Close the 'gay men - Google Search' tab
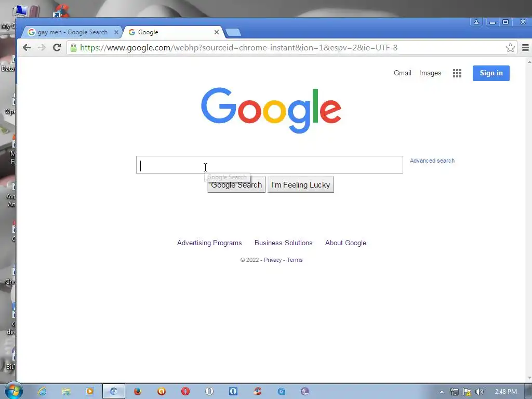 click(x=116, y=32)
